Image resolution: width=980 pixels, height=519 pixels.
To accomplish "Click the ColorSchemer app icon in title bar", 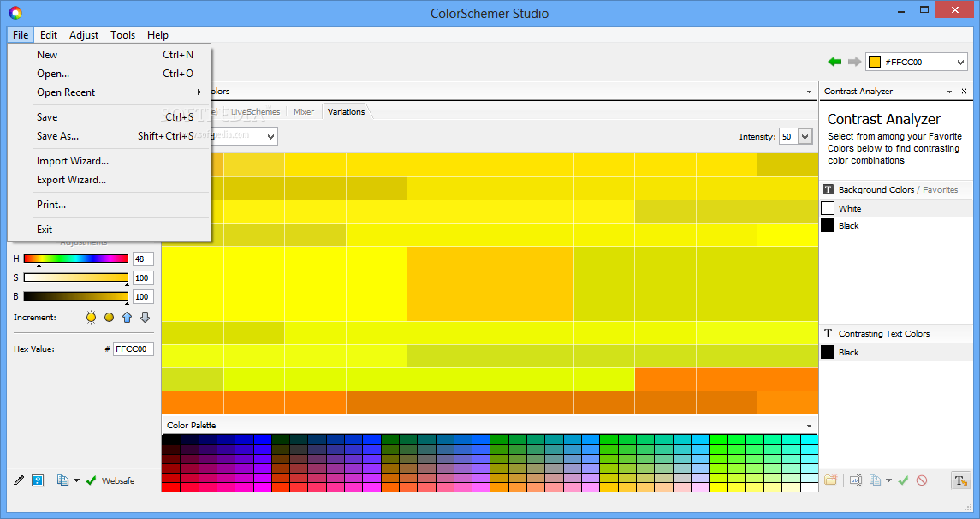I will tap(15, 13).
